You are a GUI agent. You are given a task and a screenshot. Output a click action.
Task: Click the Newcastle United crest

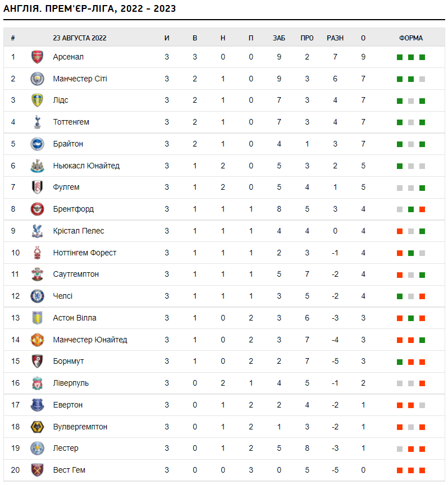[37, 166]
